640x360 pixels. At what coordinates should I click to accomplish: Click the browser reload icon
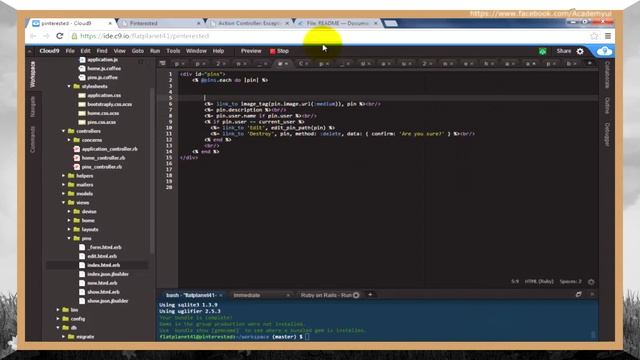pos(60,36)
